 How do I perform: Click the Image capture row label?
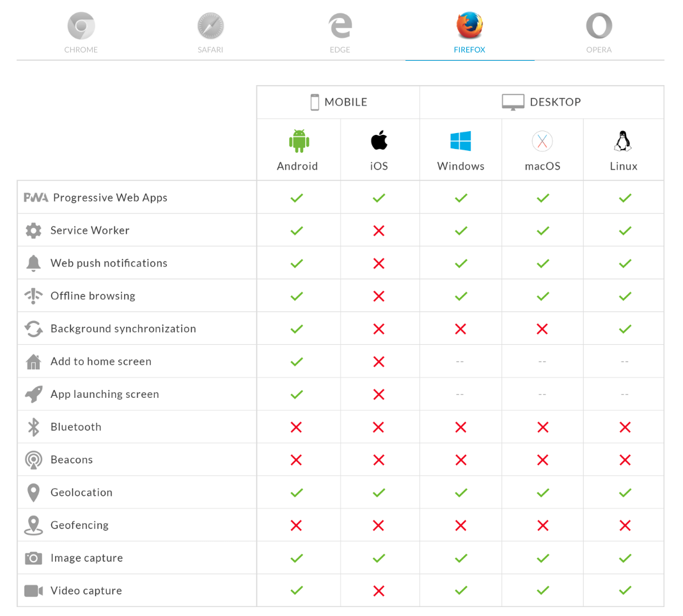(87, 558)
